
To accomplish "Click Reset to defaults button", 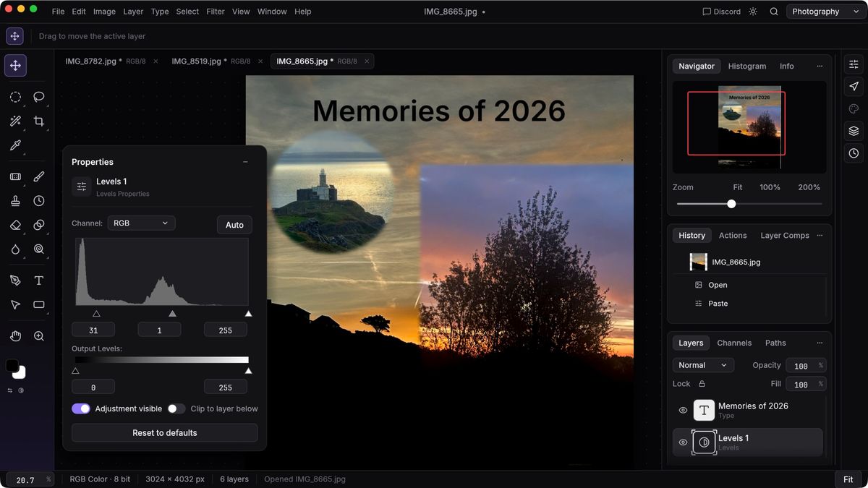I will (x=164, y=433).
